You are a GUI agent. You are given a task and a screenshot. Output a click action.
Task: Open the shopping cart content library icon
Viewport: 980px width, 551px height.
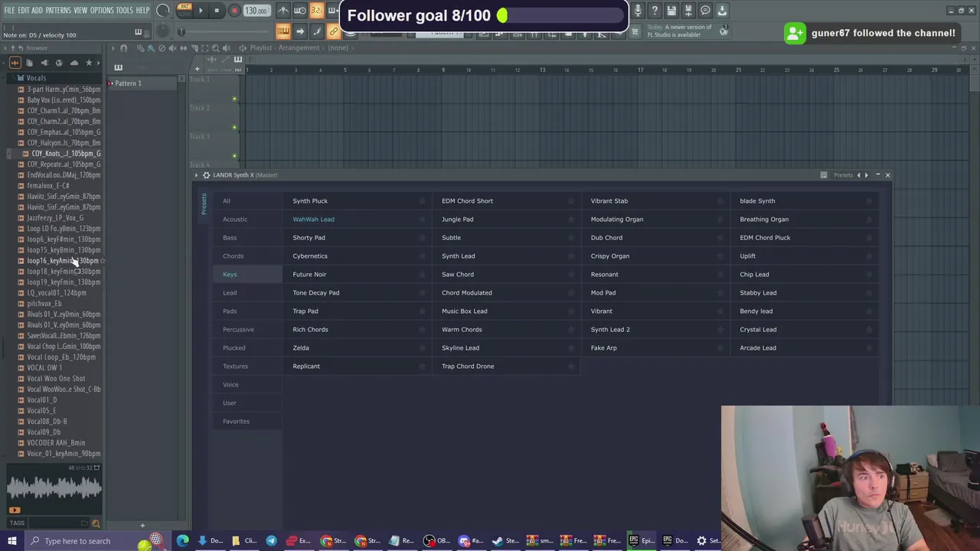tap(635, 31)
